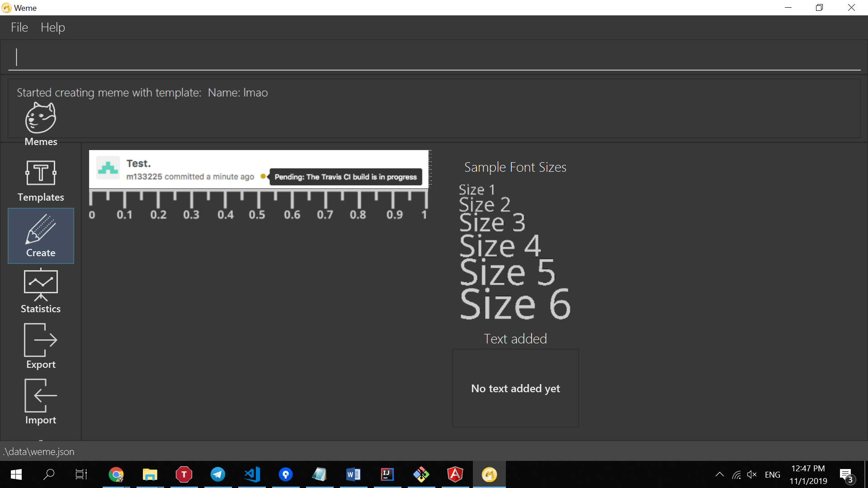The height and width of the screenshot is (488, 868).
Task: Click the command input field
Action: [434, 57]
